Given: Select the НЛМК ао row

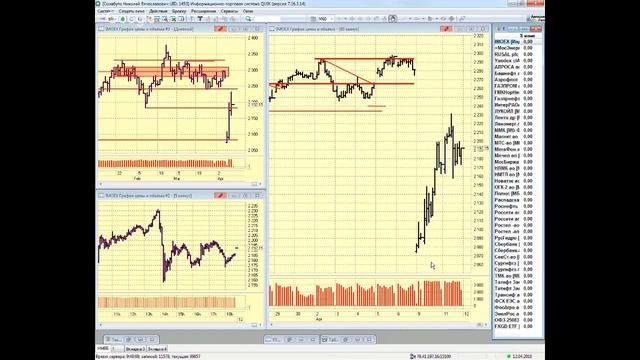Looking at the screenshot, I should [518, 168].
